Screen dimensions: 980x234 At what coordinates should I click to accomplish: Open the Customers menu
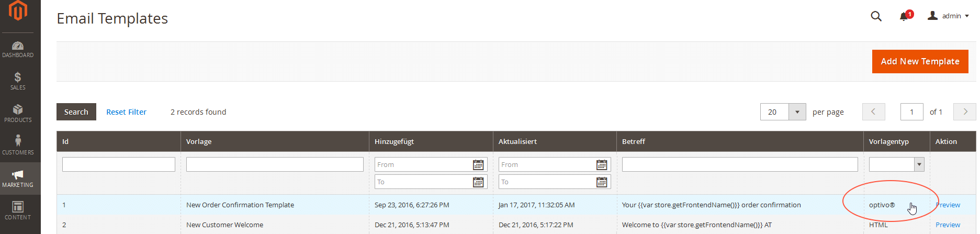[x=18, y=146]
